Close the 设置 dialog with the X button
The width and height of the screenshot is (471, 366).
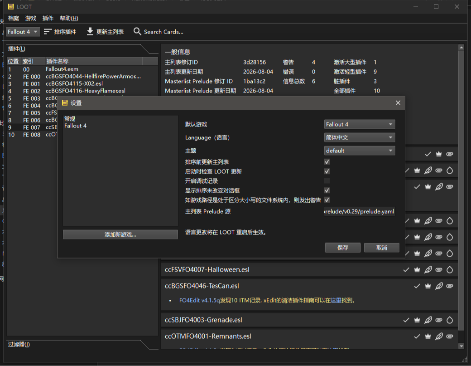398,103
